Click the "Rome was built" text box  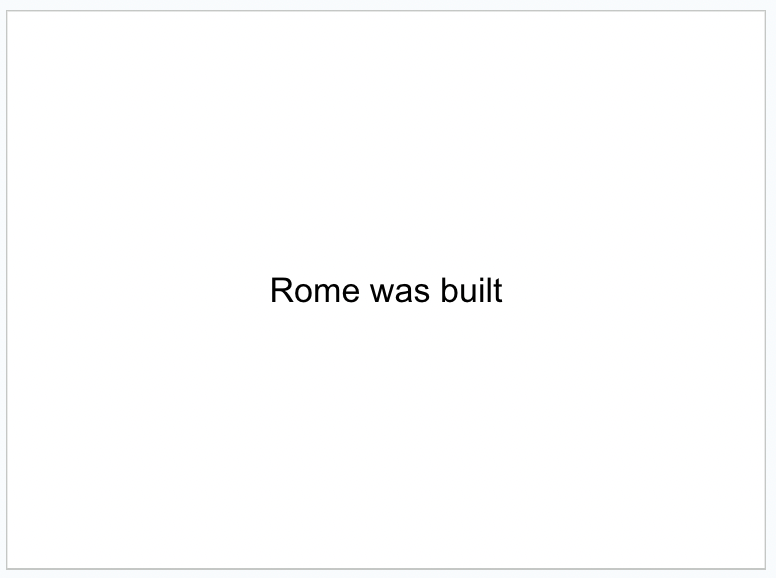(387, 290)
